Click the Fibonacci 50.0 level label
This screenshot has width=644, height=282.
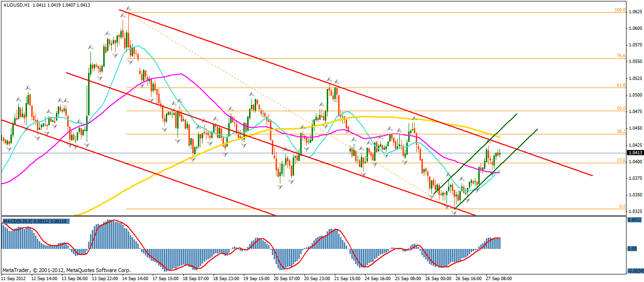(x=621, y=108)
